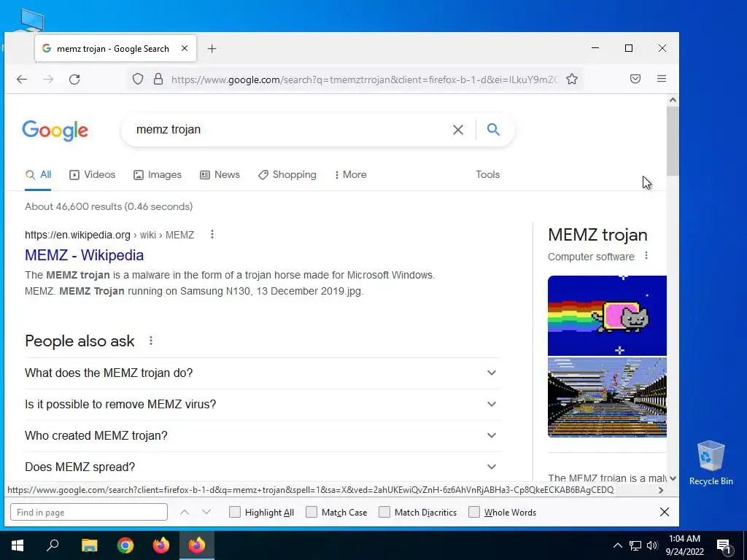
Task: Launch File Explorer from taskbar
Action: 89,545
